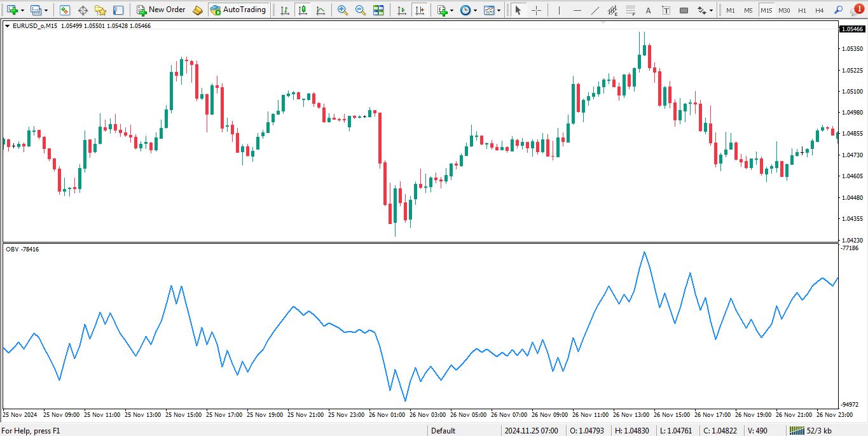Open the Indicators dropdown arrow
The width and height of the screenshot is (868, 436).
pos(452,10)
